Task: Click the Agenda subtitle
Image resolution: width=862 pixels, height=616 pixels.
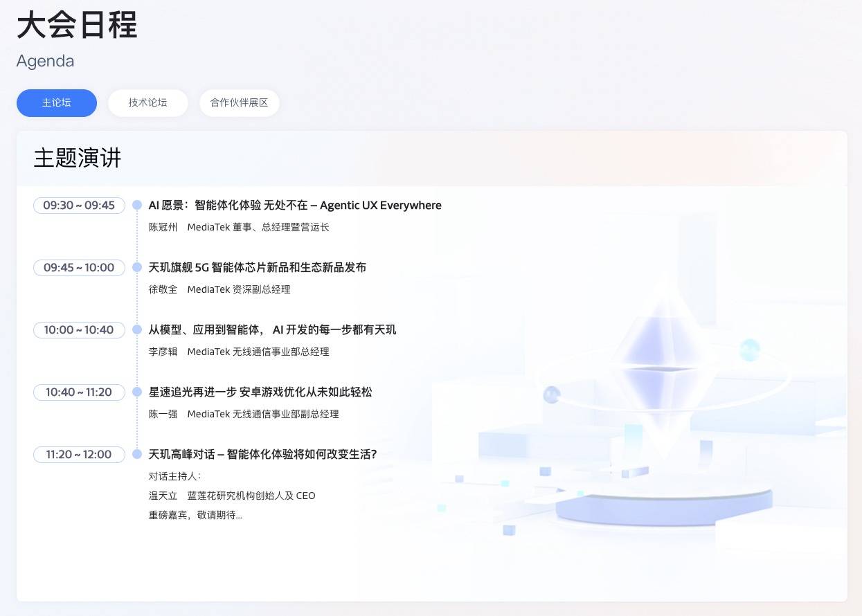Action: [45, 61]
